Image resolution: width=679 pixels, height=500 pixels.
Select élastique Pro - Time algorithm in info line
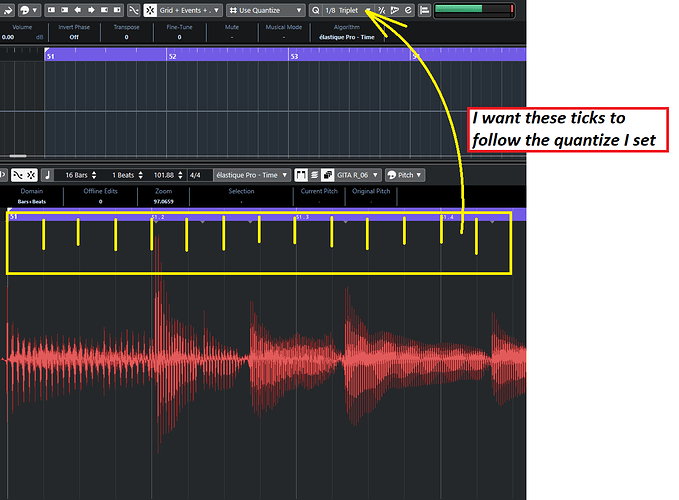tap(346, 37)
